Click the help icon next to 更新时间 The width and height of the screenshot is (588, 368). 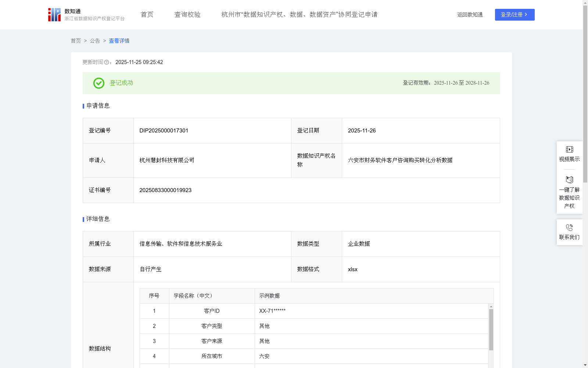click(107, 63)
